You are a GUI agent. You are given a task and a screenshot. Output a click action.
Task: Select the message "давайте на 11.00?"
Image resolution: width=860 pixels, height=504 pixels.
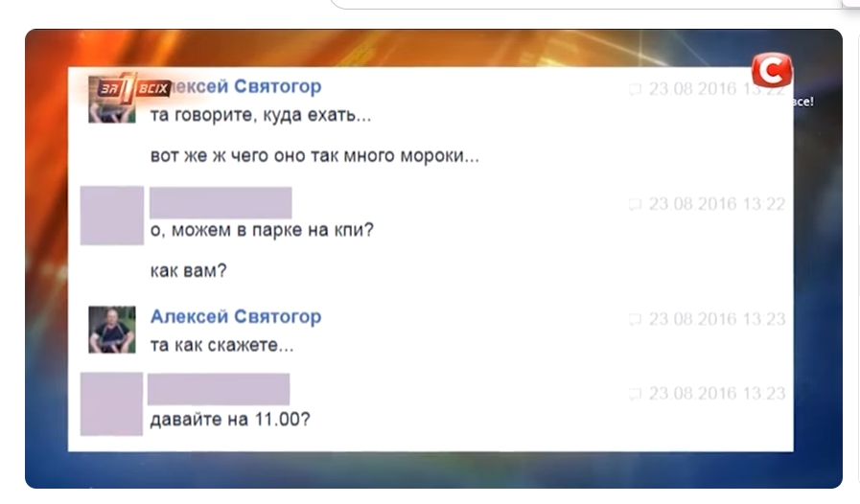[230, 420]
